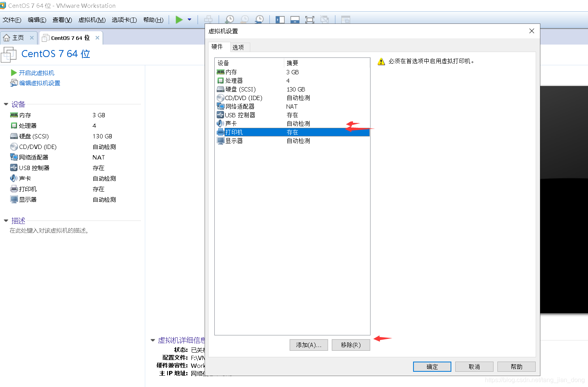Open the power options dropdown arrow
588x387 pixels.
(x=190, y=20)
